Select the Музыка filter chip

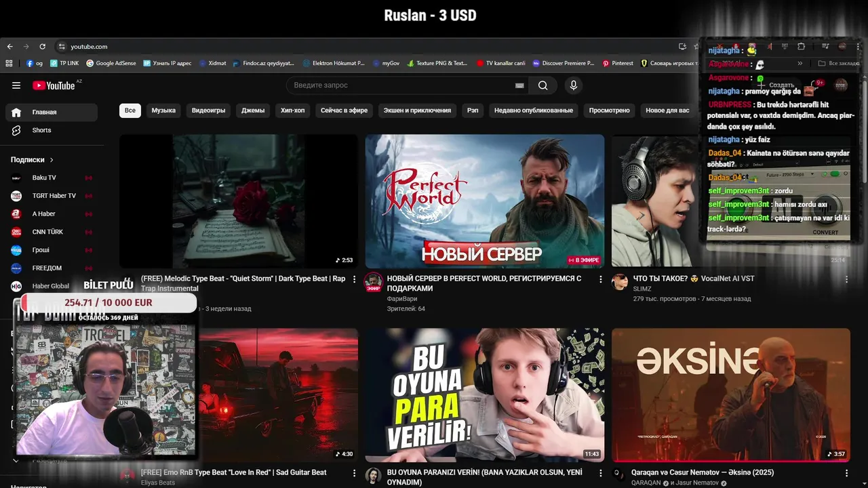[x=163, y=110]
